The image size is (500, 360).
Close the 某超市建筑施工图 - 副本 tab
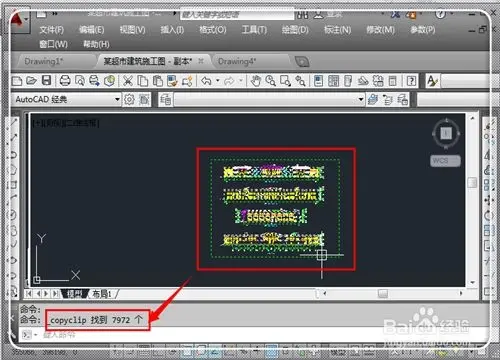pos(201,61)
